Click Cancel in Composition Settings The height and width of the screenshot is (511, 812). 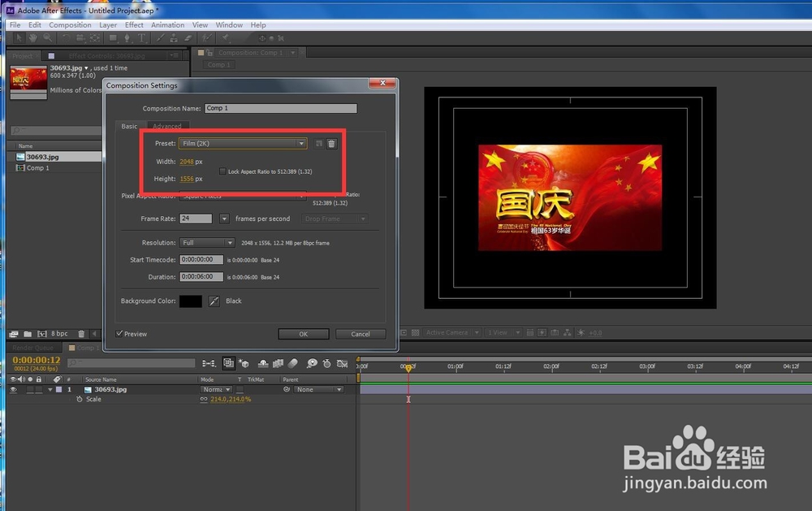point(361,334)
